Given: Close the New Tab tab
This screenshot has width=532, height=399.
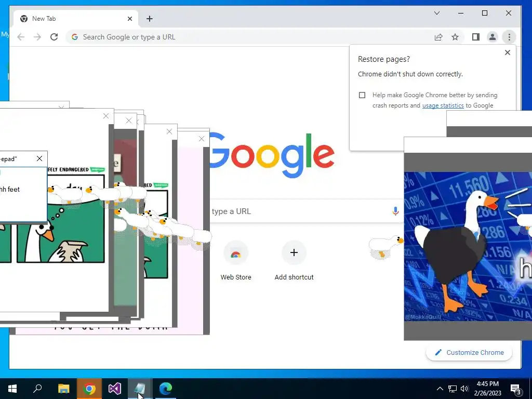Looking at the screenshot, I should click(129, 19).
